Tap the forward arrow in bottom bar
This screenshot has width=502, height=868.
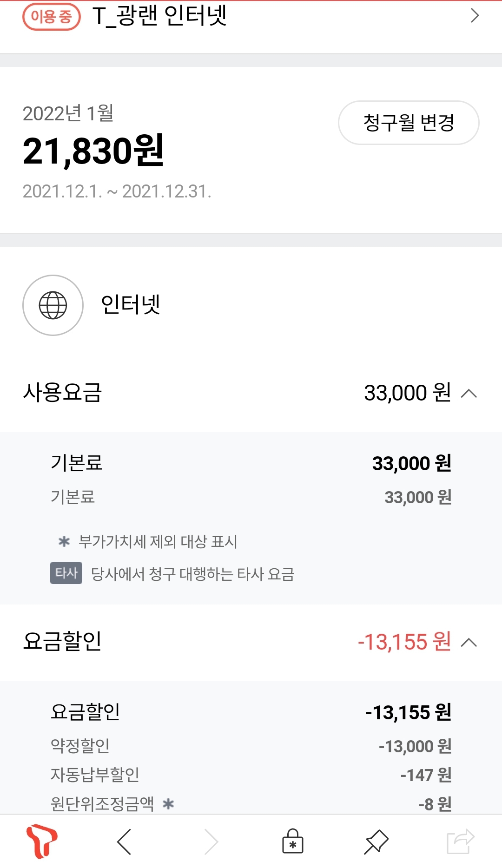(211, 842)
